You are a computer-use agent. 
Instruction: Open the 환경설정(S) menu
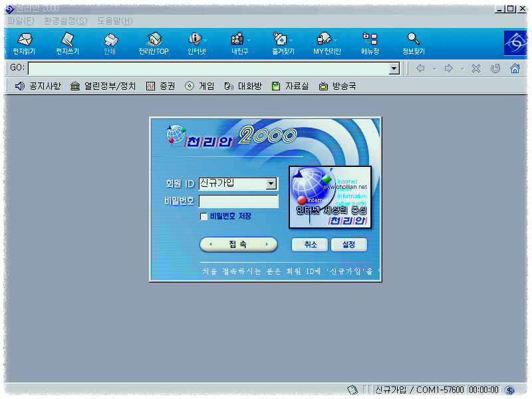[65, 21]
